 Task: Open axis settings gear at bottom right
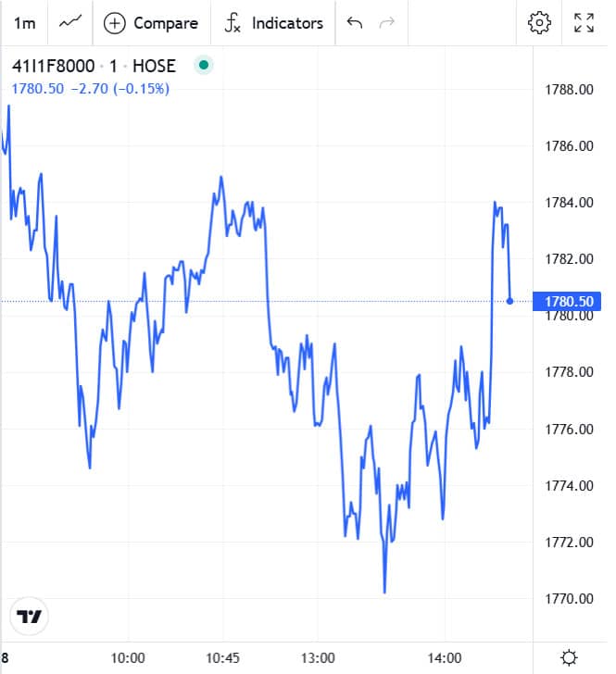click(x=569, y=657)
